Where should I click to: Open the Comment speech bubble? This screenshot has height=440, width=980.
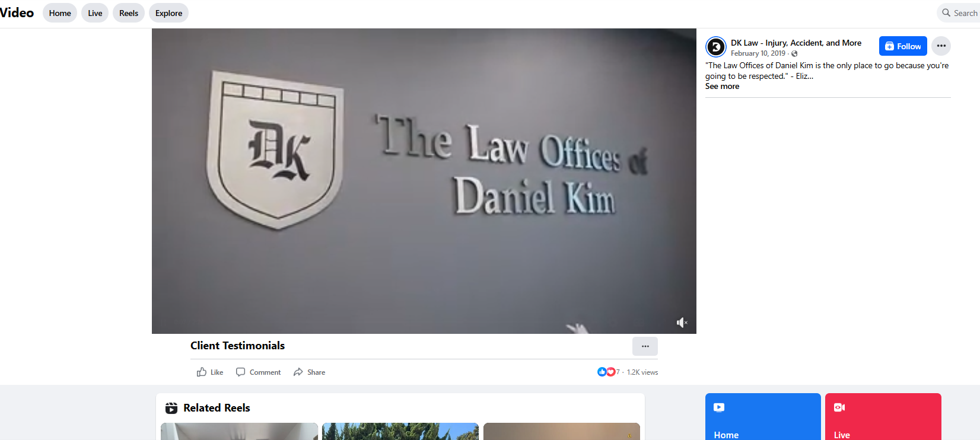tap(240, 372)
